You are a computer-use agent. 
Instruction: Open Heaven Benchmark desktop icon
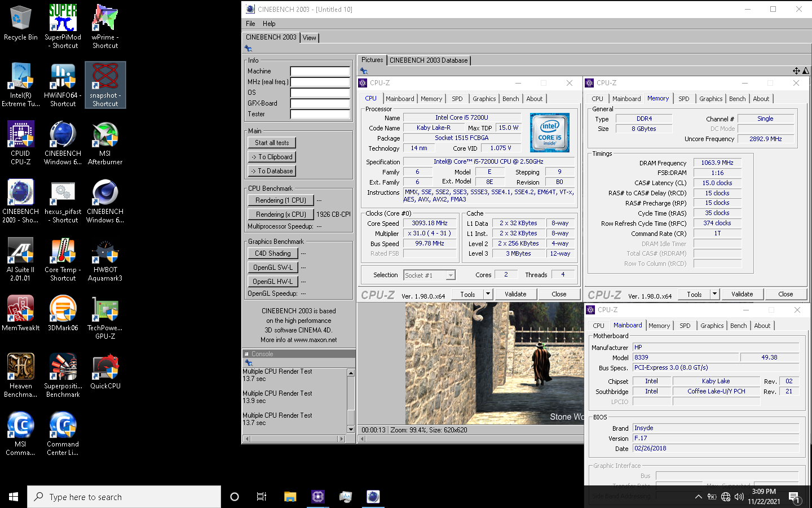[x=20, y=375]
